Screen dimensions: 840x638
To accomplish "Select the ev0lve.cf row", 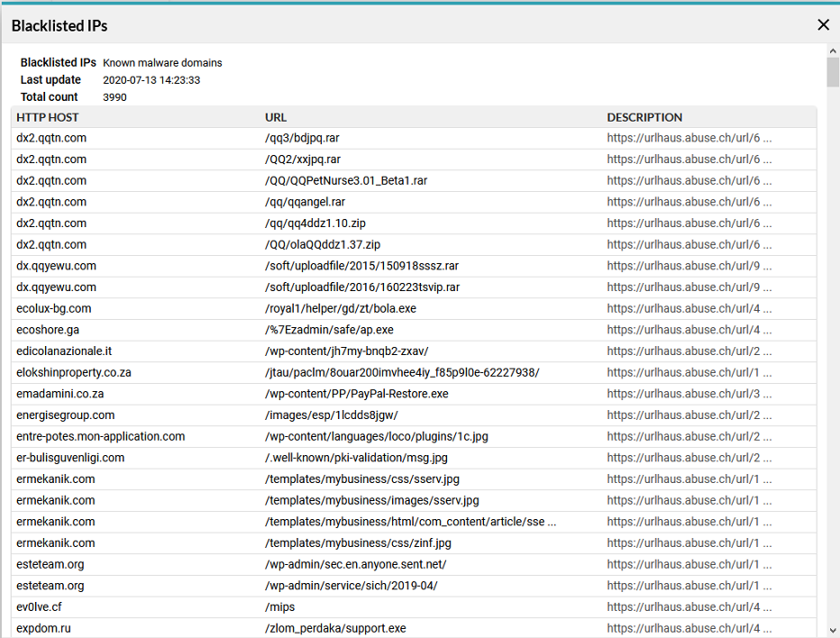I will [414, 607].
